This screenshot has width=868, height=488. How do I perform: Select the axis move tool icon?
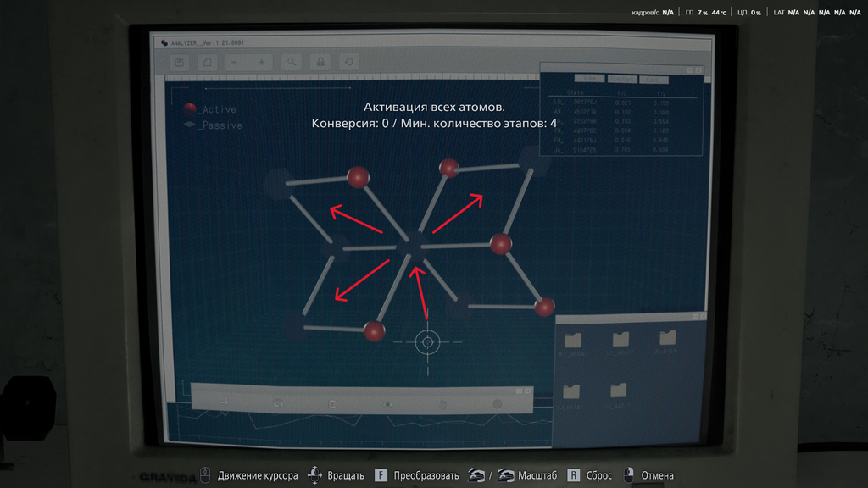point(224,401)
